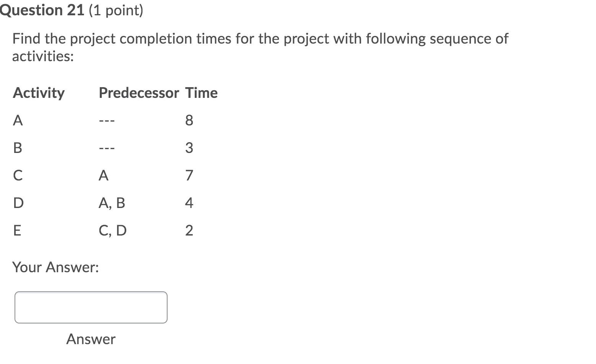Click the time value 3 for activity B
The height and width of the screenshot is (364, 596).
pyautogui.click(x=189, y=148)
